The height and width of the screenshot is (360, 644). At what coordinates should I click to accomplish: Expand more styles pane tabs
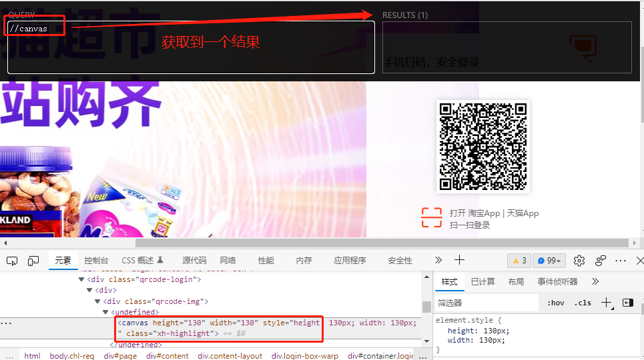[595, 281]
